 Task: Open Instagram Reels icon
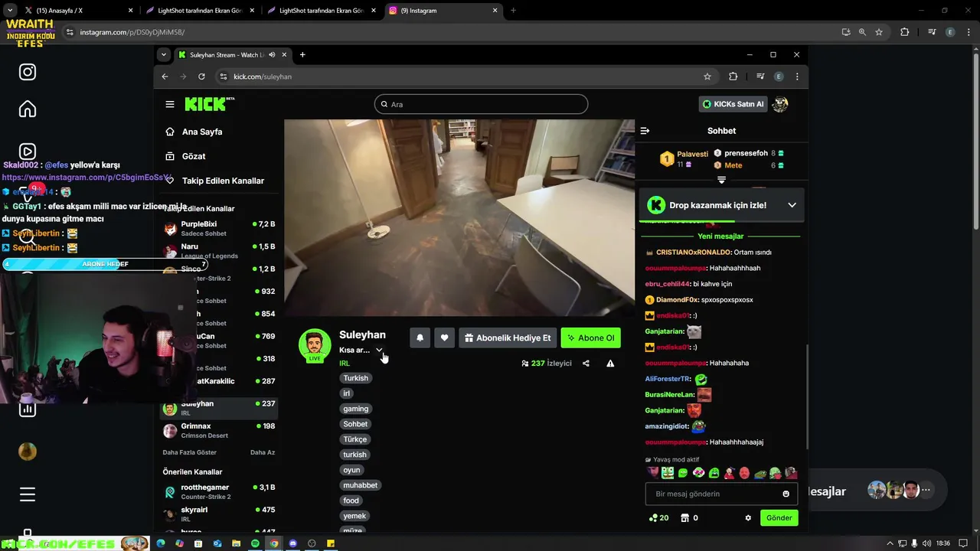click(28, 152)
